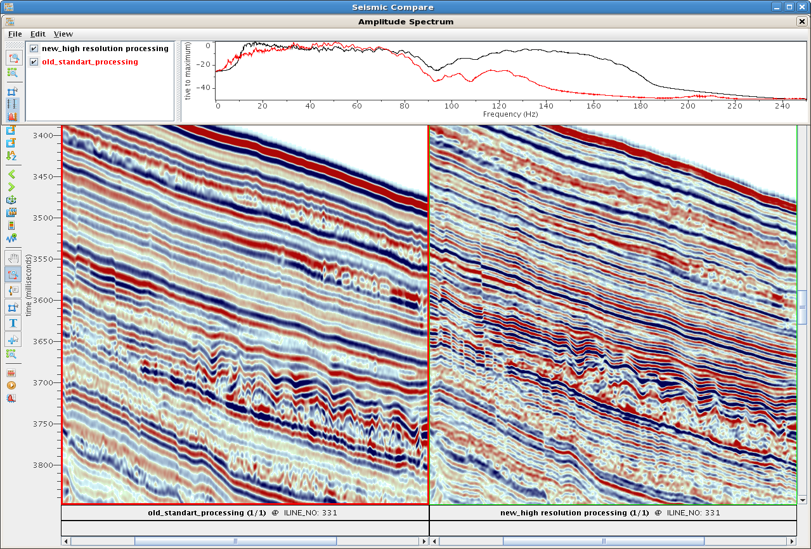Click right scroll arrow under new_high panel

(792, 541)
